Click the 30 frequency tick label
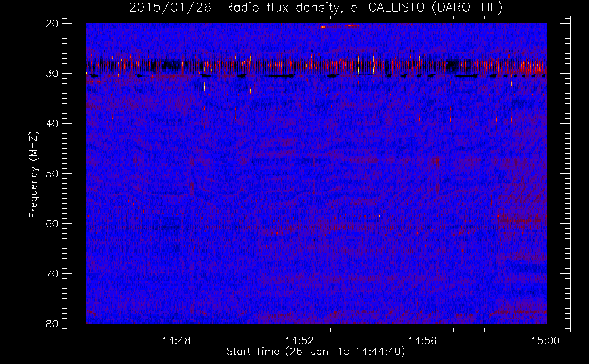 tap(52, 74)
